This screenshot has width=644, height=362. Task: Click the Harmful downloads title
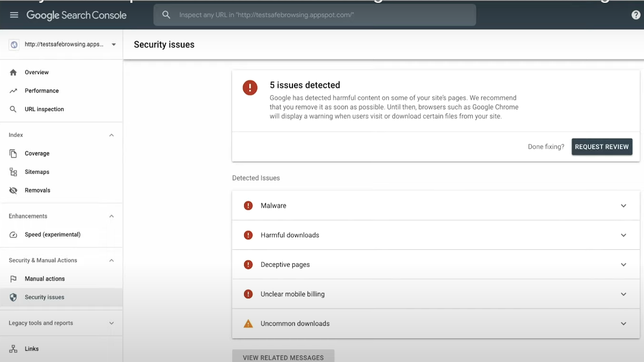(x=290, y=235)
